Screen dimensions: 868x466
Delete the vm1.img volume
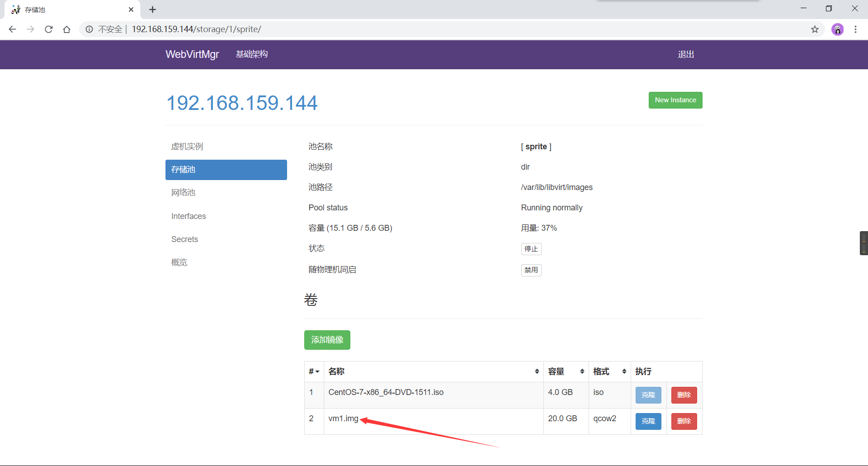tap(684, 421)
